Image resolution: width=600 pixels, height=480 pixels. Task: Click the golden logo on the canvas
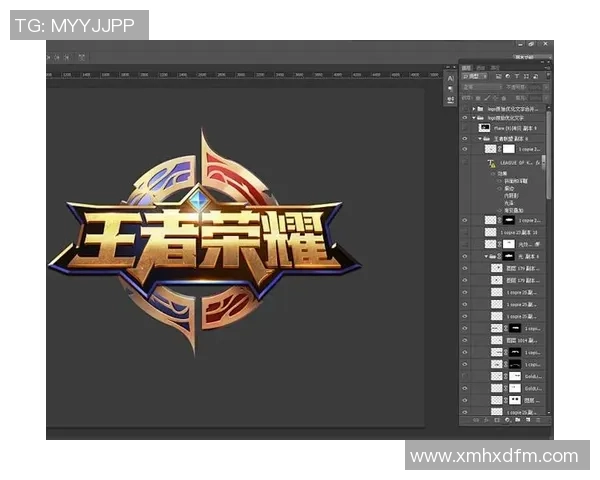tap(203, 241)
